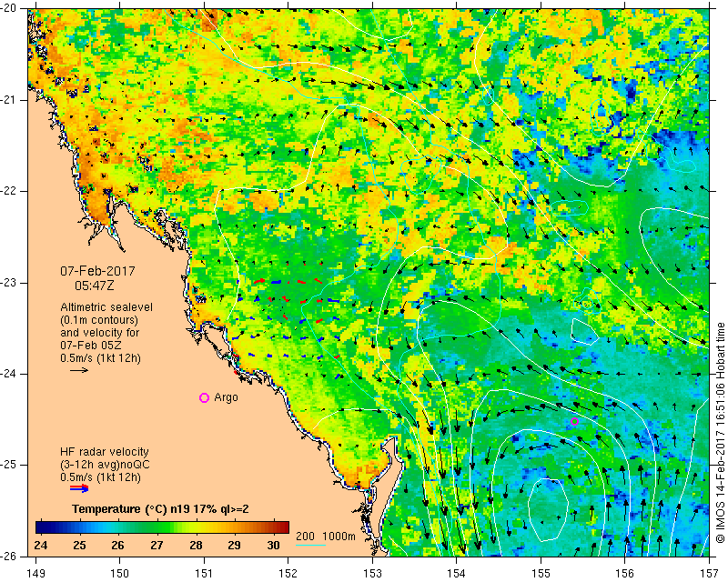
Task: Click the cyan 200m contour legend line
Action: tap(310, 545)
